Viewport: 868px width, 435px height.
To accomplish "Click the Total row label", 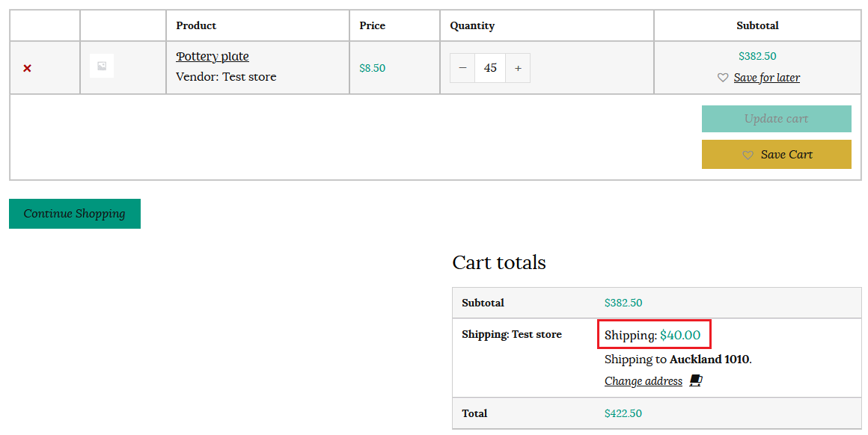I will coord(474,413).
